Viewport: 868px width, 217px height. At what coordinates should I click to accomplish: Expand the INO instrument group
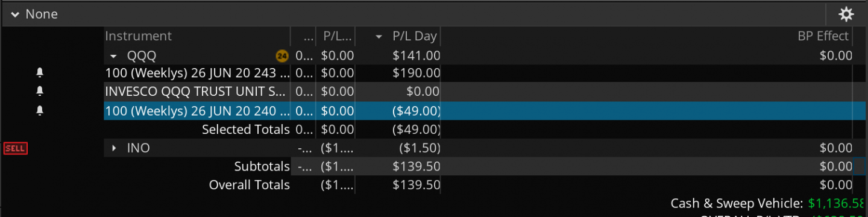tap(114, 148)
